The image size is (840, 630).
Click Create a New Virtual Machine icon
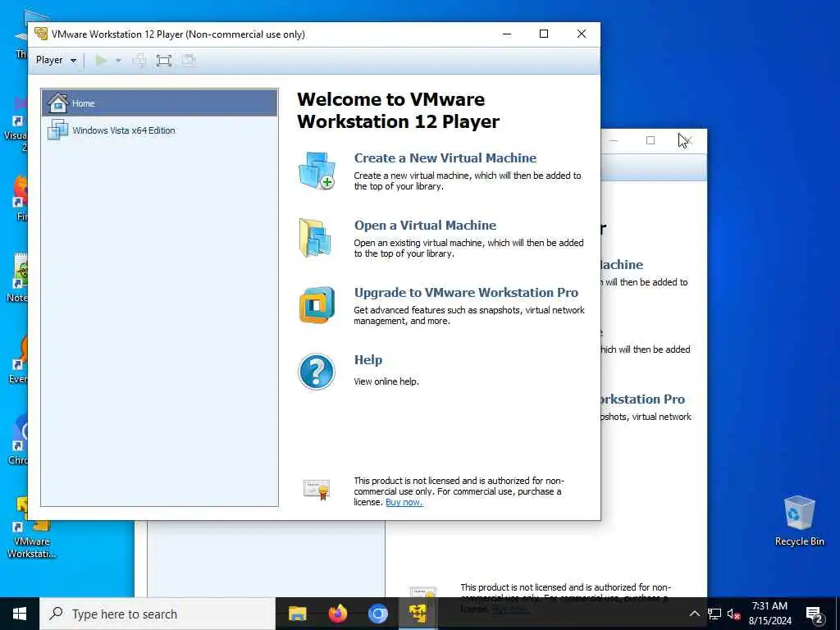tap(317, 171)
